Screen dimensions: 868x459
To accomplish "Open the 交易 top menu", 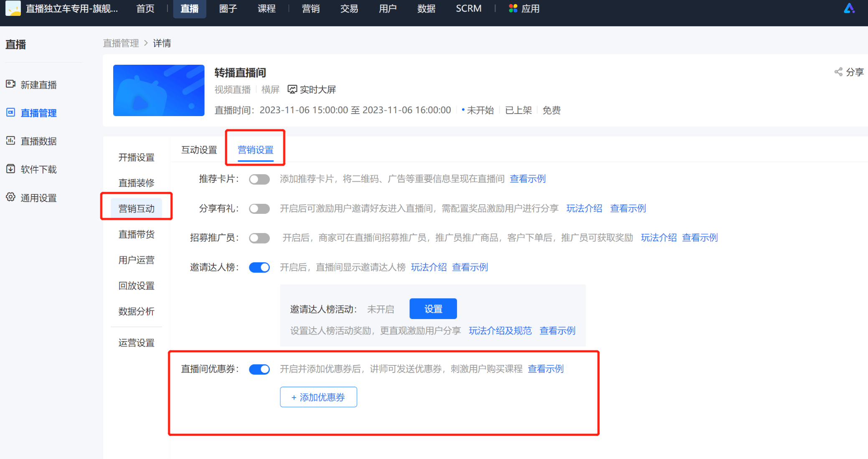I will pyautogui.click(x=349, y=8).
